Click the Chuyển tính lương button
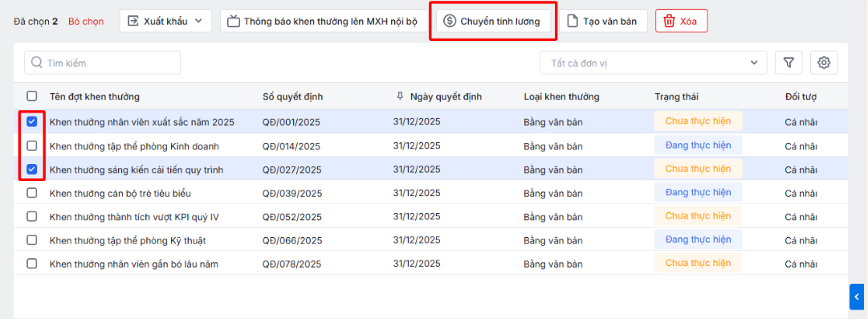The width and height of the screenshot is (868, 320). 493,21
